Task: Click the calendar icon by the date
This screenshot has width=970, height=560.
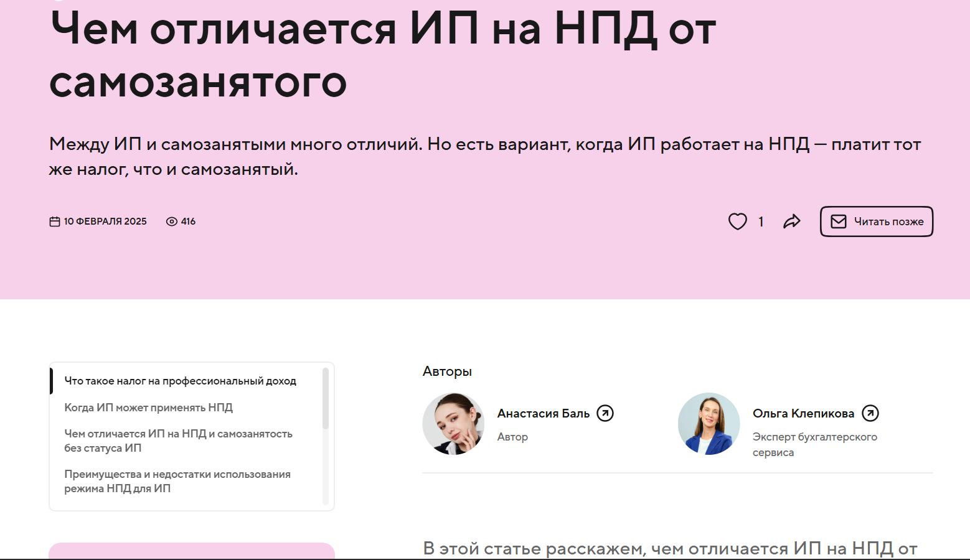Action: click(x=55, y=222)
